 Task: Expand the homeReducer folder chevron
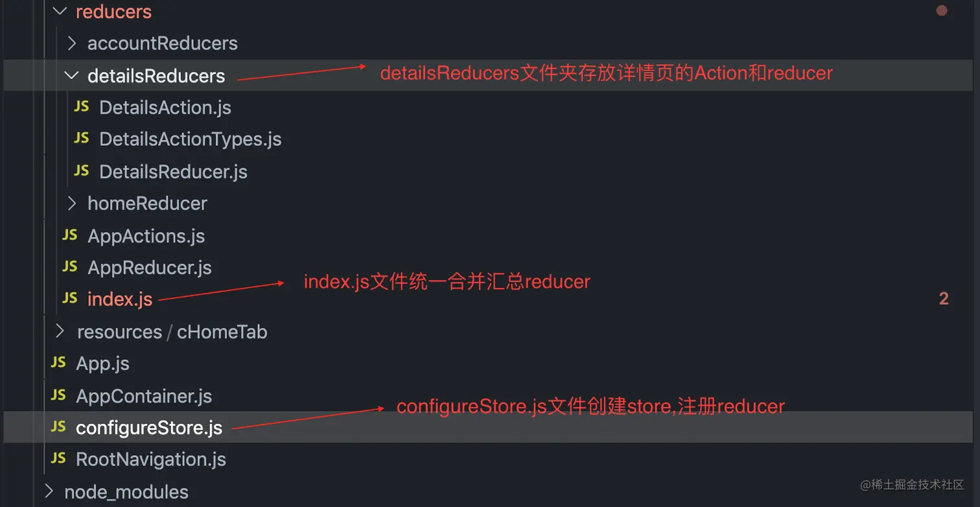[72, 204]
